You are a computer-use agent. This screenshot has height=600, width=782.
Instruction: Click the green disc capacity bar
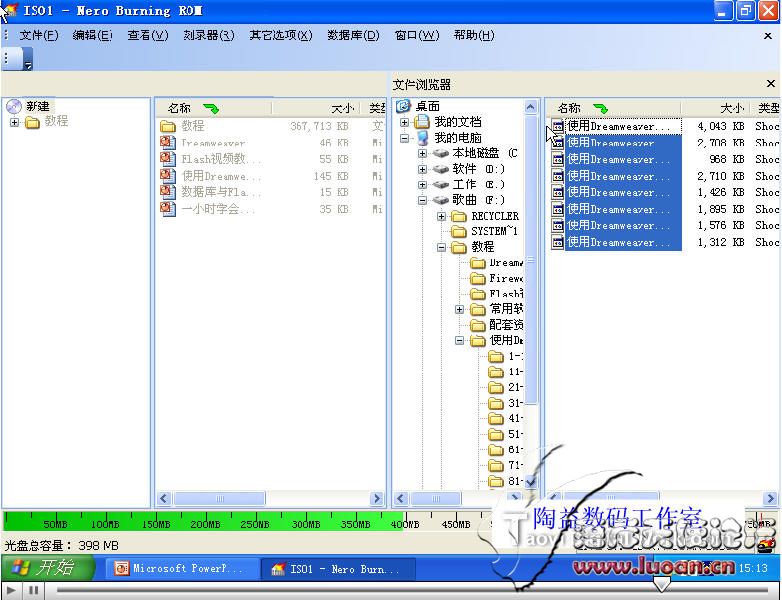click(x=203, y=520)
